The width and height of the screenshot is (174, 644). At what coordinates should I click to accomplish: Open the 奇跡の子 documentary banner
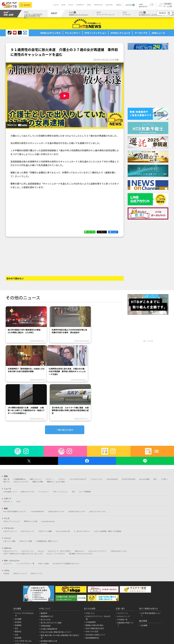tap(148, 157)
